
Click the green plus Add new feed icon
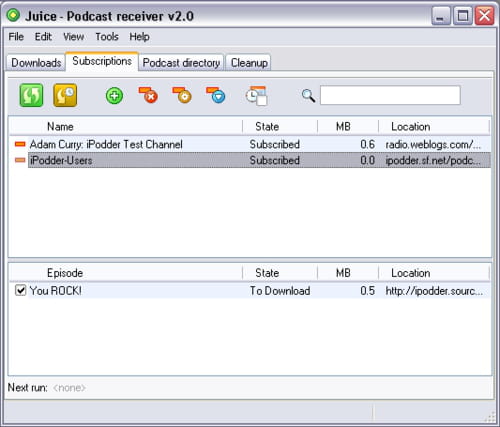[x=114, y=96]
